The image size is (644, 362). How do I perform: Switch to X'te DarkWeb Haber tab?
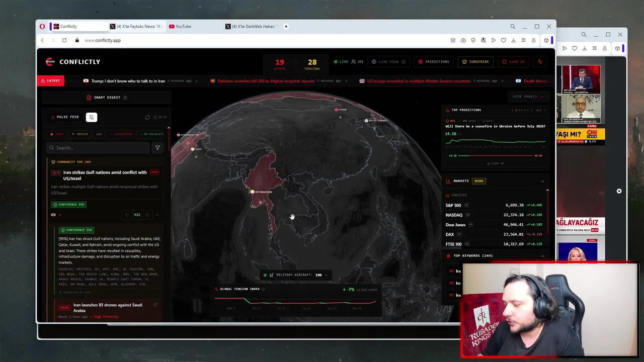click(x=252, y=26)
